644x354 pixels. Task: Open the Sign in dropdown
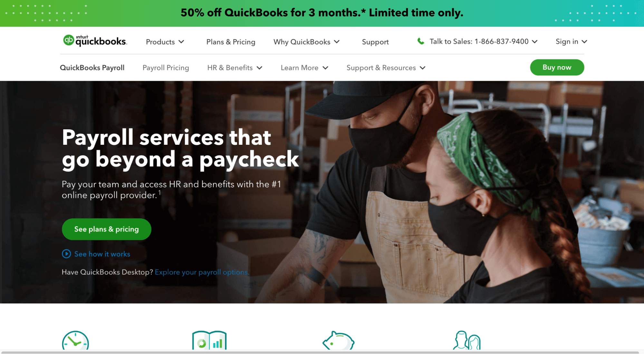(571, 42)
